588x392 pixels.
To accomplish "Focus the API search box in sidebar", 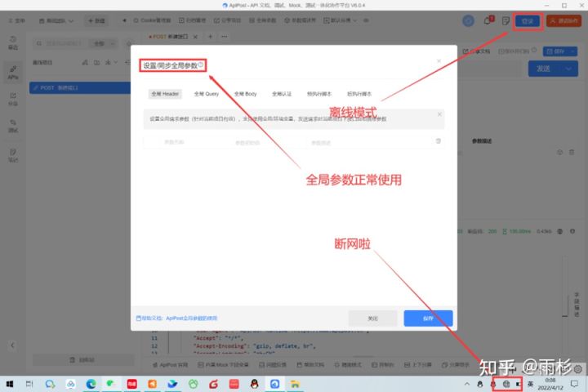I will (60, 43).
